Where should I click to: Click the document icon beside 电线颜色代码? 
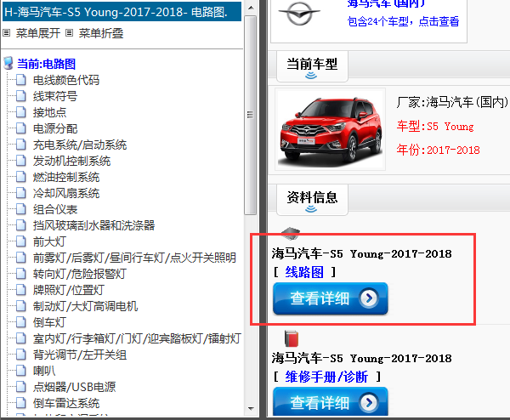tap(21, 80)
